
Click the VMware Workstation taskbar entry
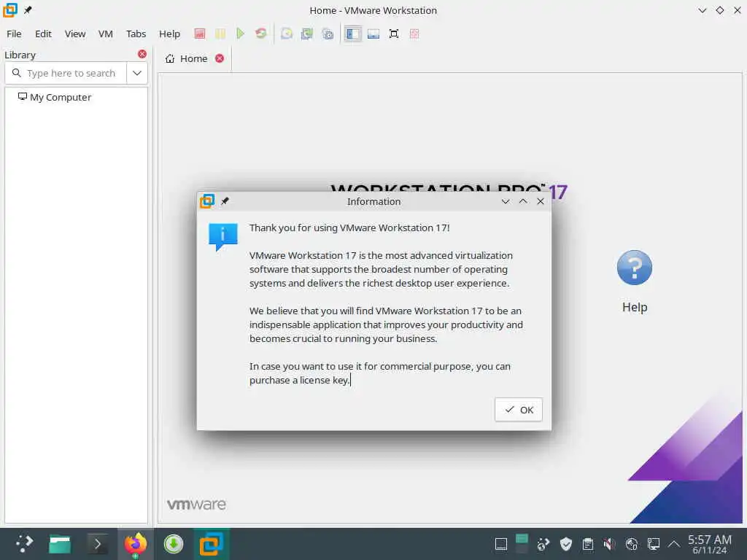tap(211, 544)
